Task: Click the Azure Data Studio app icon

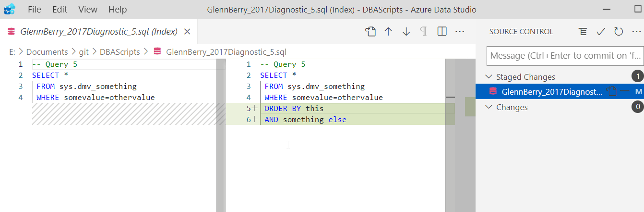Action: 10,10
